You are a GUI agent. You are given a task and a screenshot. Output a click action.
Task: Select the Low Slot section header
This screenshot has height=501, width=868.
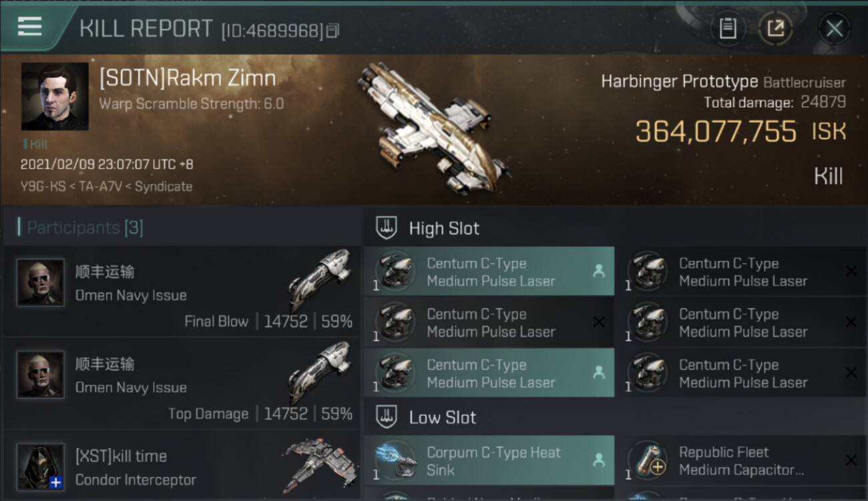(487, 417)
